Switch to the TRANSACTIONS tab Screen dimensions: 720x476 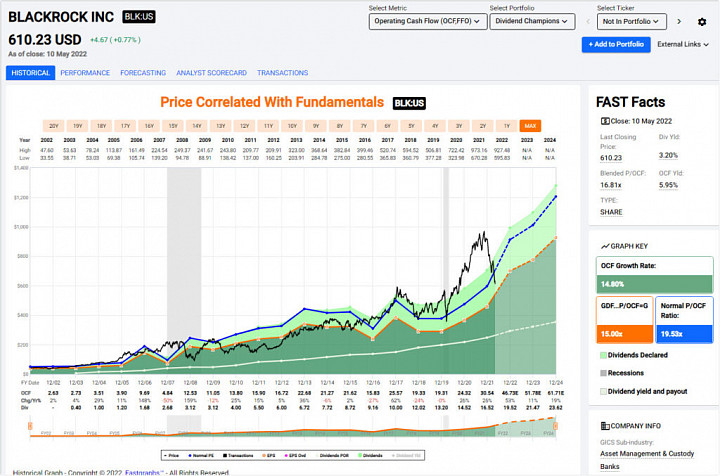tap(282, 73)
